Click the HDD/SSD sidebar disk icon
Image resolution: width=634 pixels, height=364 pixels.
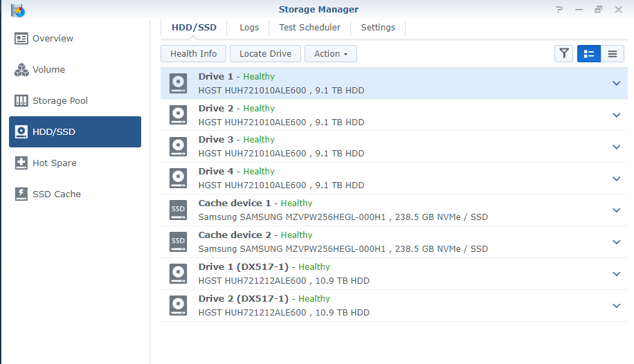tap(21, 132)
